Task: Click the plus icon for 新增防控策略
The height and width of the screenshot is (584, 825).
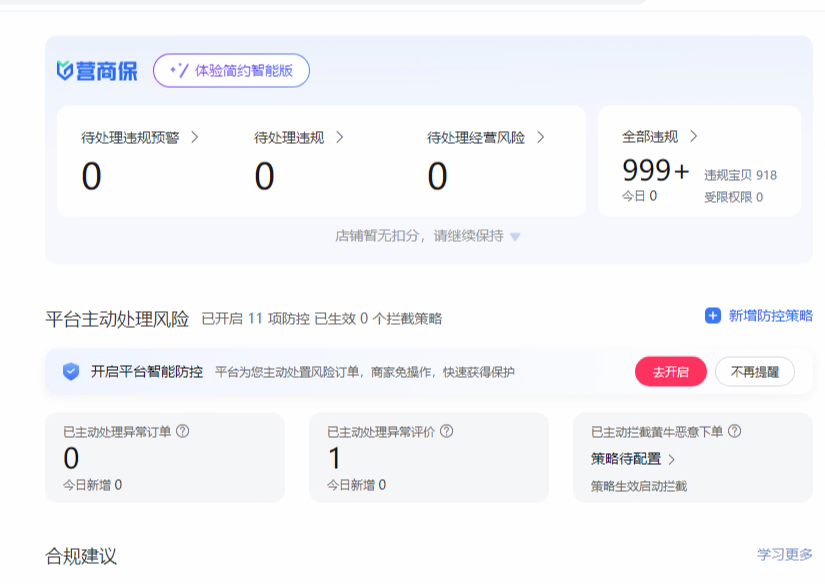Action: pos(713,316)
